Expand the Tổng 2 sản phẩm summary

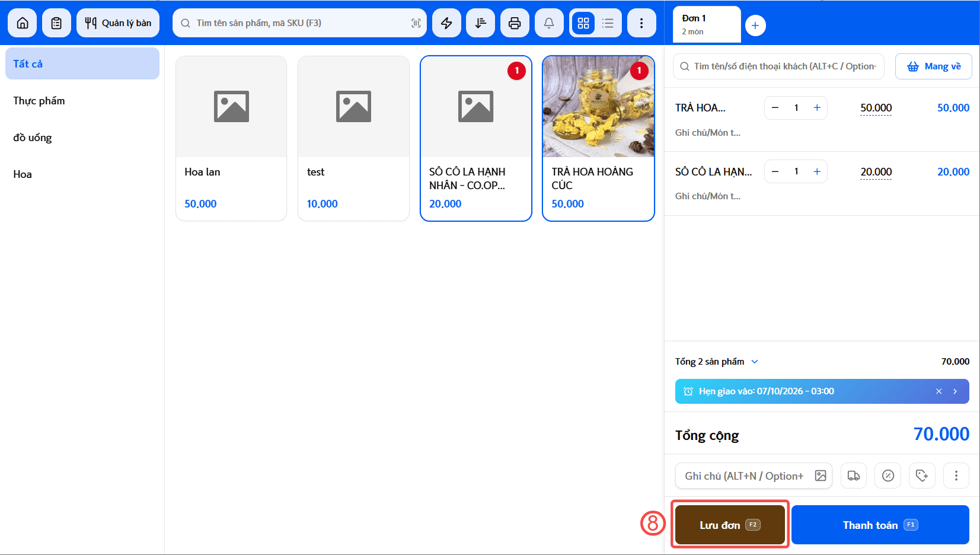coord(716,362)
